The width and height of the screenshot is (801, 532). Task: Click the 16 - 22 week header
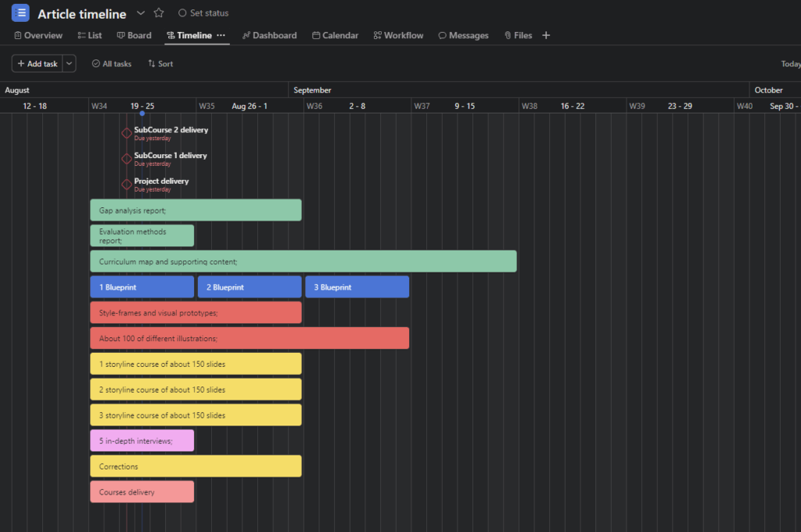click(573, 106)
